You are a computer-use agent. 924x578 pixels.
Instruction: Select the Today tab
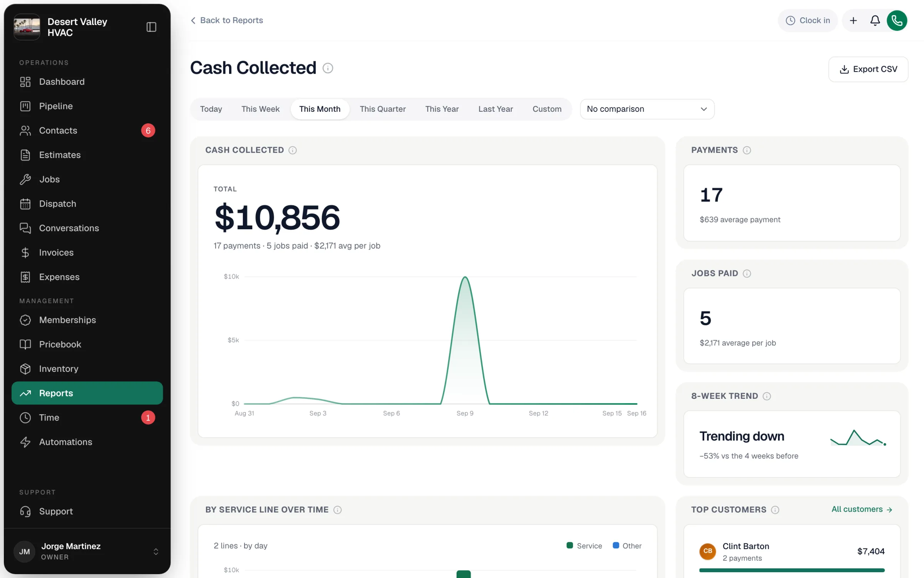211,109
